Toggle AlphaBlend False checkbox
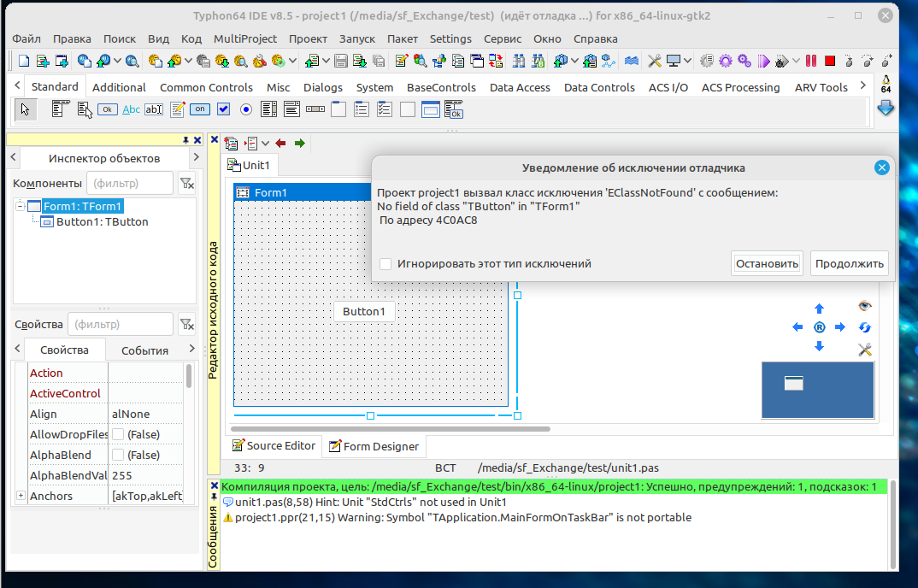 [118, 455]
